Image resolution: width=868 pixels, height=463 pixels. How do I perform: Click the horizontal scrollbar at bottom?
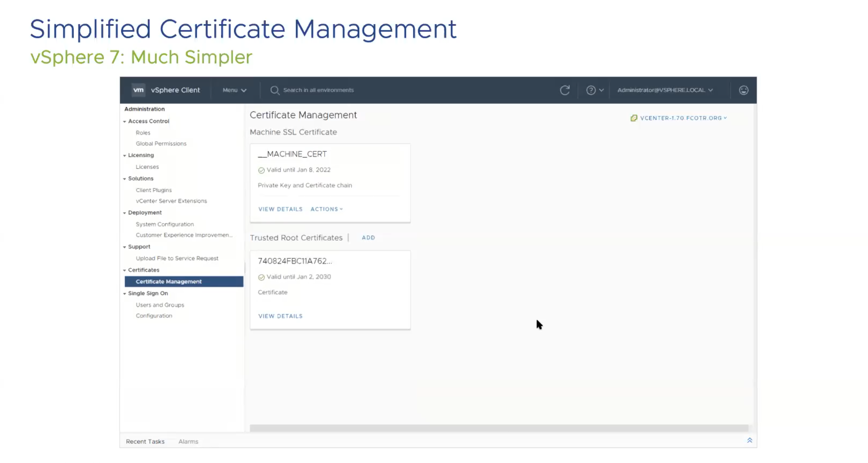pos(499,428)
